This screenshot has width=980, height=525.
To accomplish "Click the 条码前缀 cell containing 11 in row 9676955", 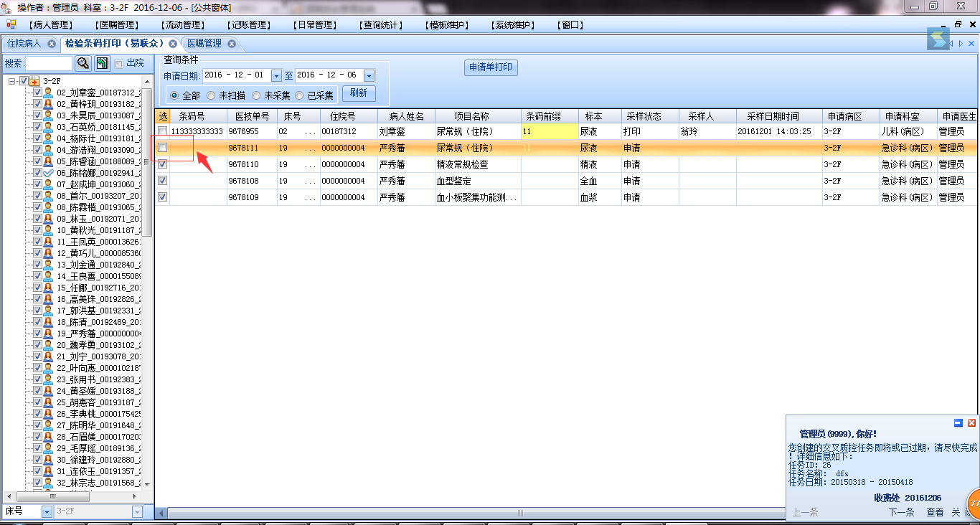I will click(550, 132).
